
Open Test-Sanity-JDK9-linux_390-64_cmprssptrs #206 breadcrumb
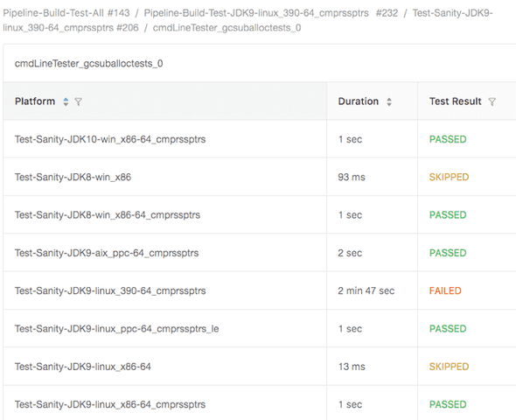tap(248, 20)
